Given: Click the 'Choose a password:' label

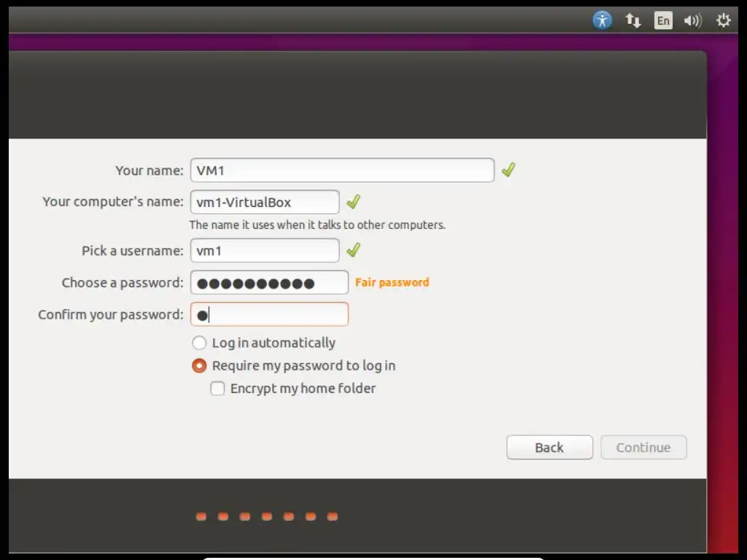Looking at the screenshot, I should coord(123,283).
